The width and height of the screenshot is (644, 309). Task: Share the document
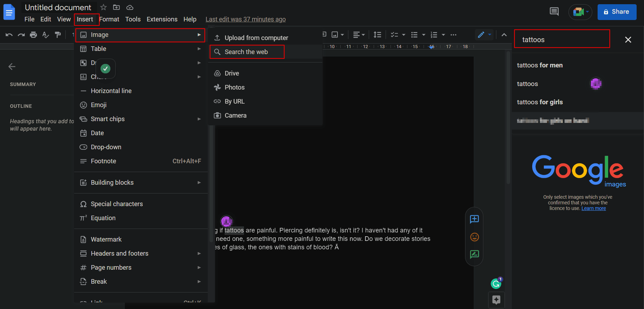point(617,12)
